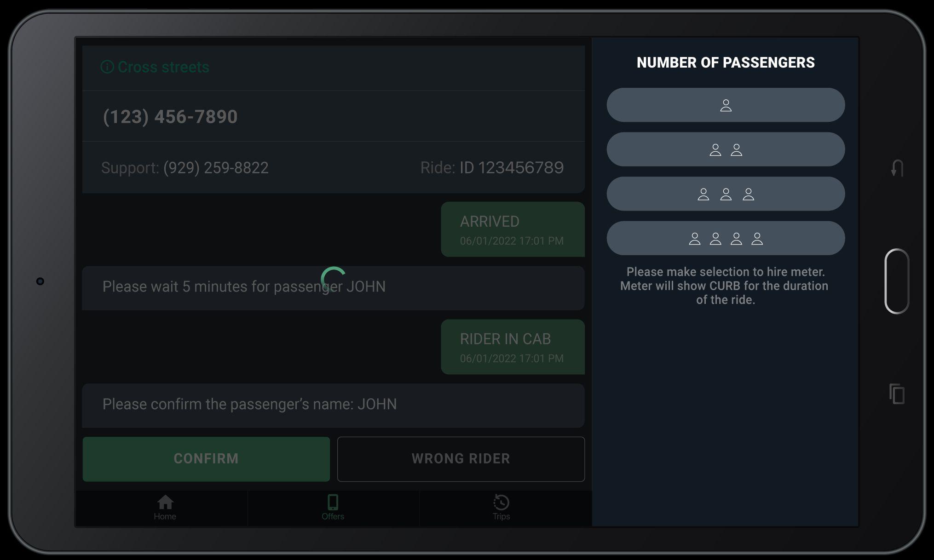Click the Cross streets label
This screenshot has width=934, height=560.
click(163, 67)
